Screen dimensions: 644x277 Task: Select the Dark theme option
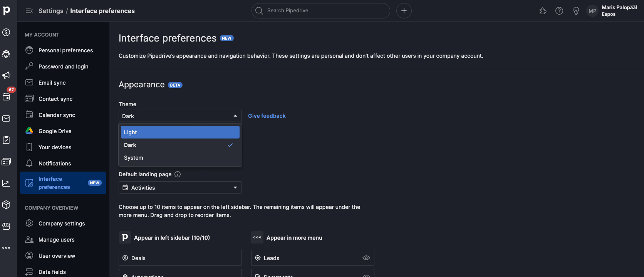tap(180, 145)
